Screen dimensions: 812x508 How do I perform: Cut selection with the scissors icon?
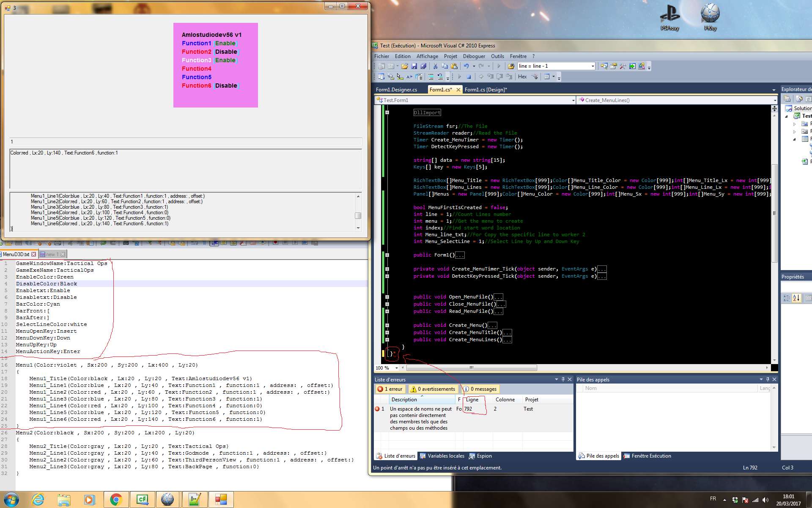click(435, 66)
